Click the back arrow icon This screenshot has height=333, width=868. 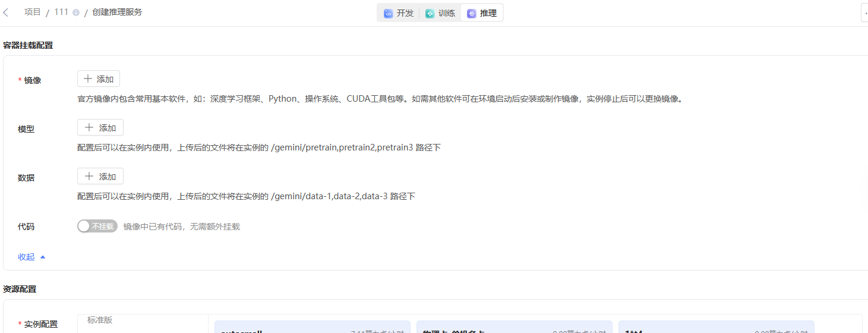click(x=6, y=12)
